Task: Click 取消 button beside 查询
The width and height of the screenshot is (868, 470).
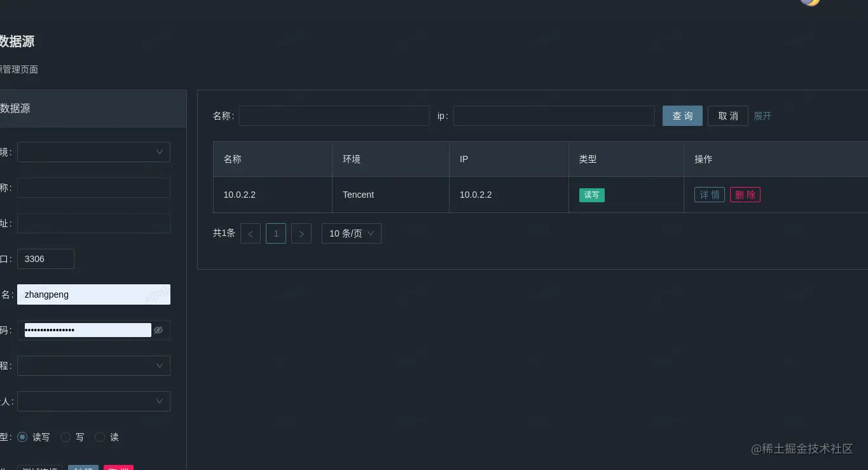Action: coord(728,116)
